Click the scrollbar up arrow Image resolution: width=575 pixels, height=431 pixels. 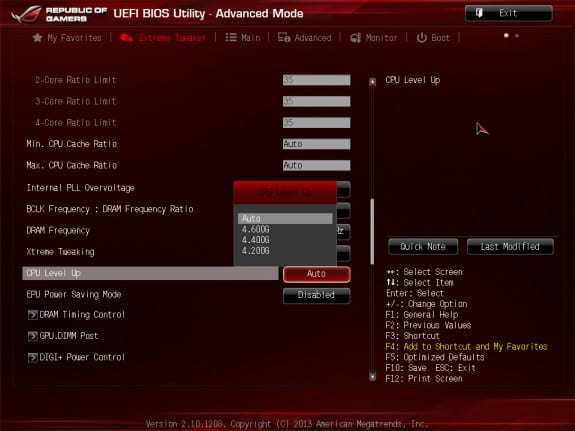click(x=372, y=81)
